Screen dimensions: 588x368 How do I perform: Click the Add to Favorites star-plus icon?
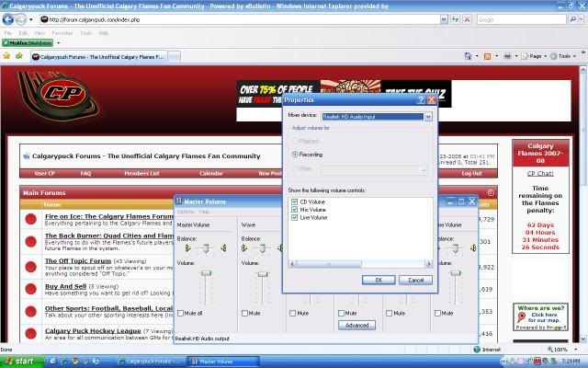pyautogui.click(x=19, y=56)
